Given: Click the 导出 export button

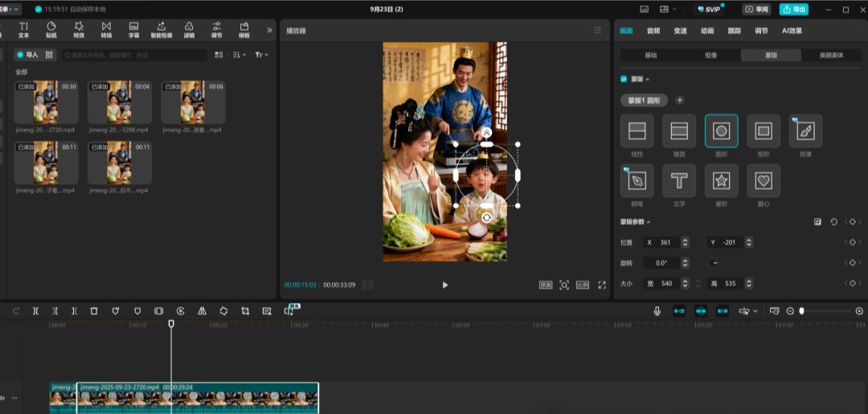Looking at the screenshot, I should point(794,10).
